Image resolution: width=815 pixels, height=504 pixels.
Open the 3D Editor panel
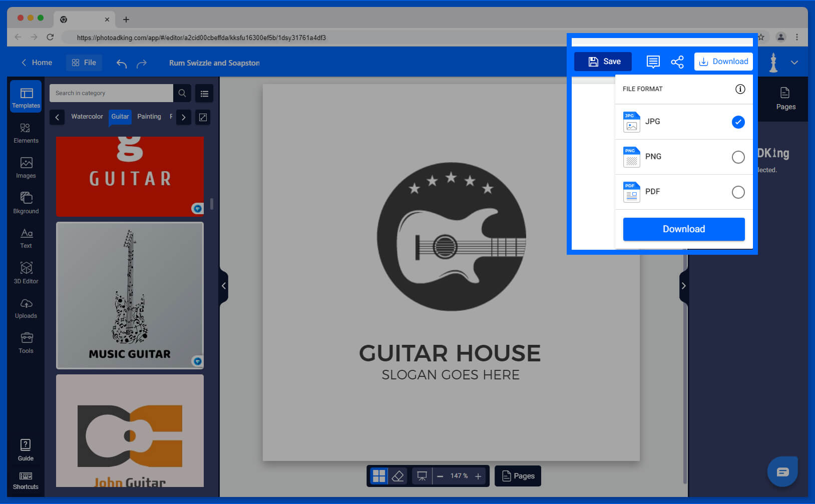pos(26,272)
